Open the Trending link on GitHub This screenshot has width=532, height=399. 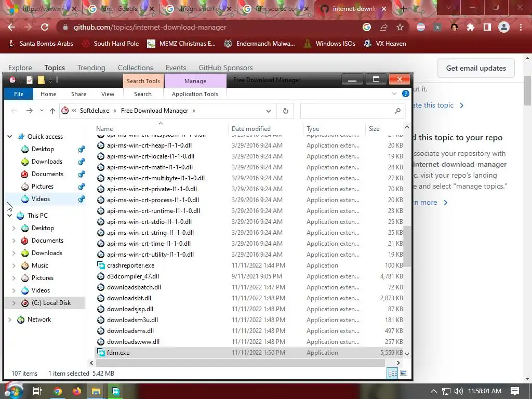[91, 68]
